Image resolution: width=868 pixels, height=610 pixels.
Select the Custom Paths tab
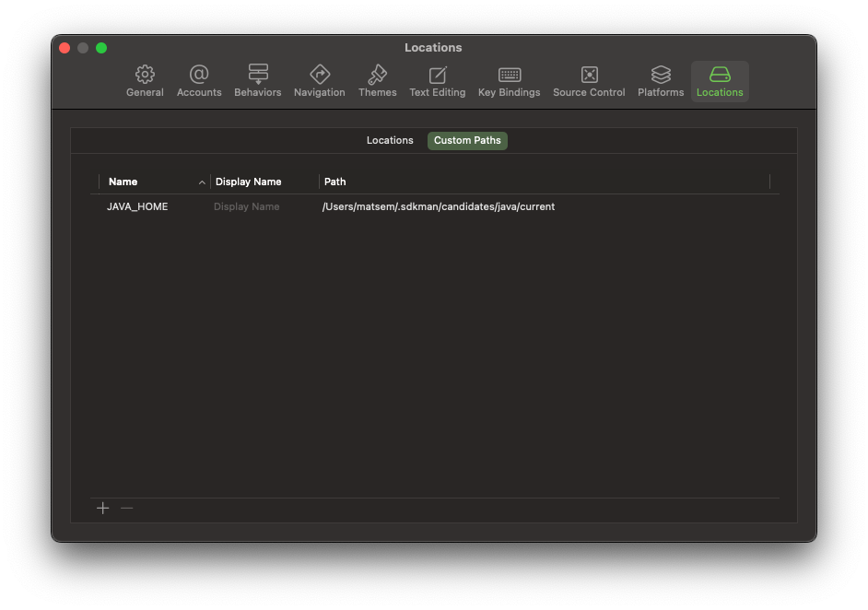pos(467,140)
